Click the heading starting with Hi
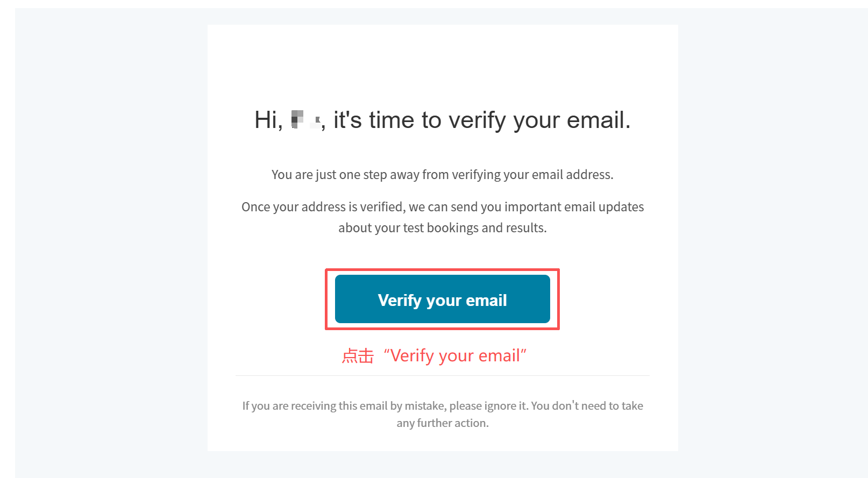The image size is (868, 478). (x=442, y=120)
